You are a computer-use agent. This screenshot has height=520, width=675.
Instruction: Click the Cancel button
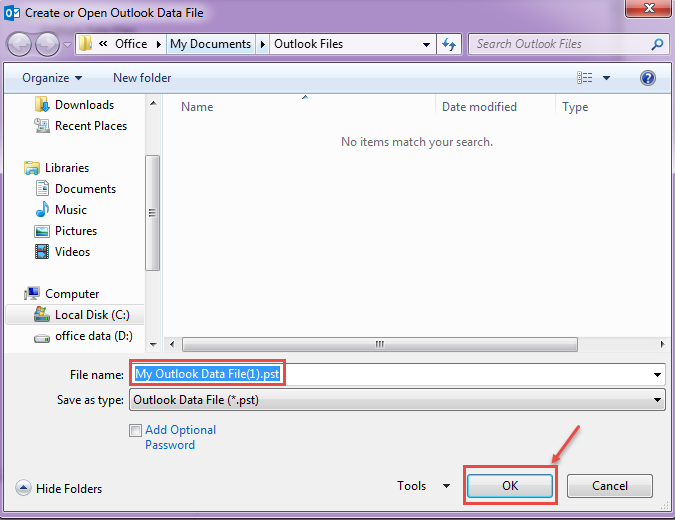coord(610,486)
